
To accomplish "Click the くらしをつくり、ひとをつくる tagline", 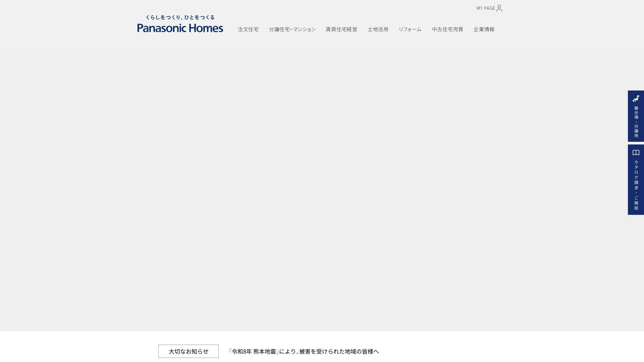I will (180, 17).
